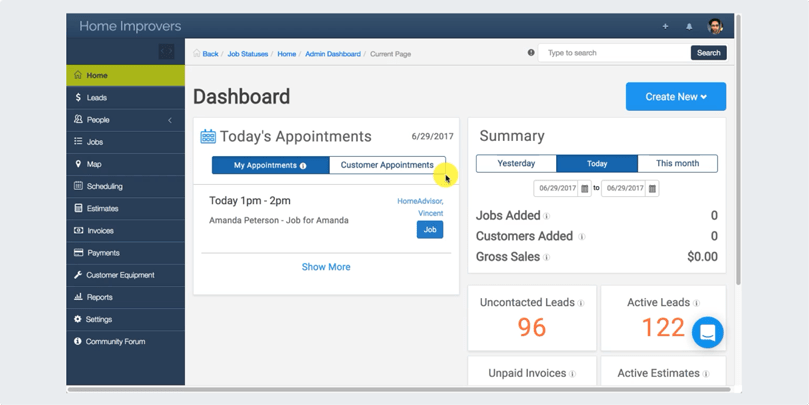The image size is (809, 405).
Task: Click the Job button for Amanda Peterson
Action: (429, 230)
